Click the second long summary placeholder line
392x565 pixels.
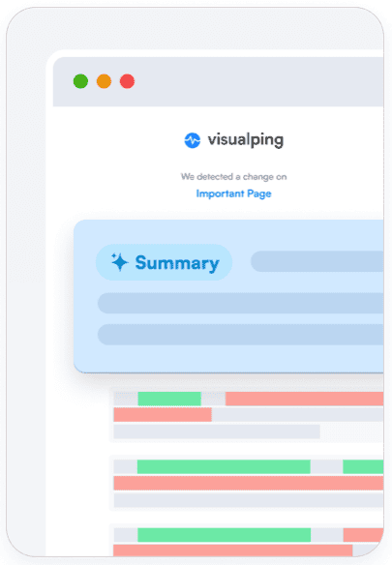point(241,335)
